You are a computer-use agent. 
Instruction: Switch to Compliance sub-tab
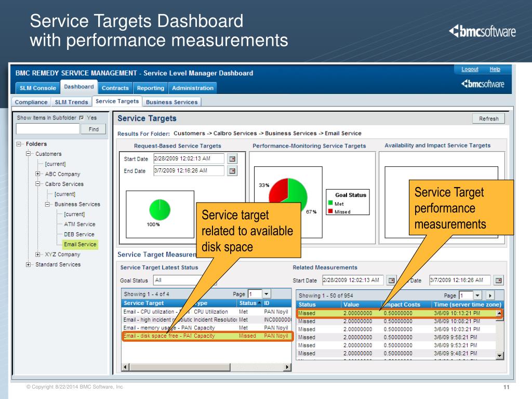[31, 102]
